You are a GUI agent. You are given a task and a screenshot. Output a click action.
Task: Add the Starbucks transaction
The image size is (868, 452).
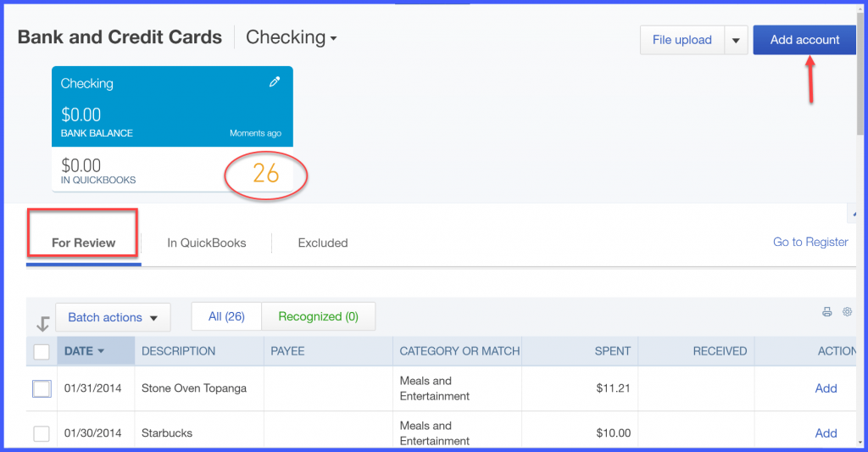click(x=826, y=433)
